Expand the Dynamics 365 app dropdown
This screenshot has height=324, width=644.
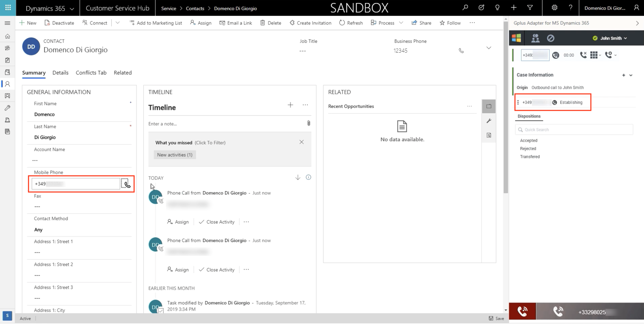click(71, 9)
